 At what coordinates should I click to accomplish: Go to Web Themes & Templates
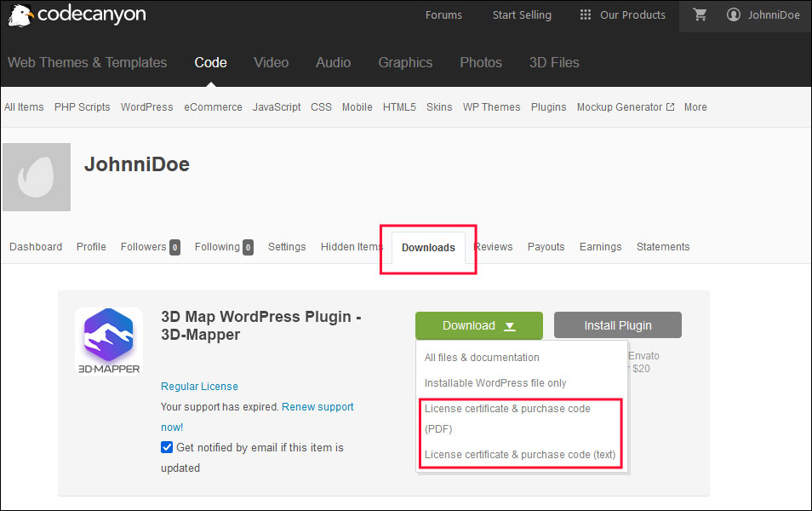tap(87, 63)
